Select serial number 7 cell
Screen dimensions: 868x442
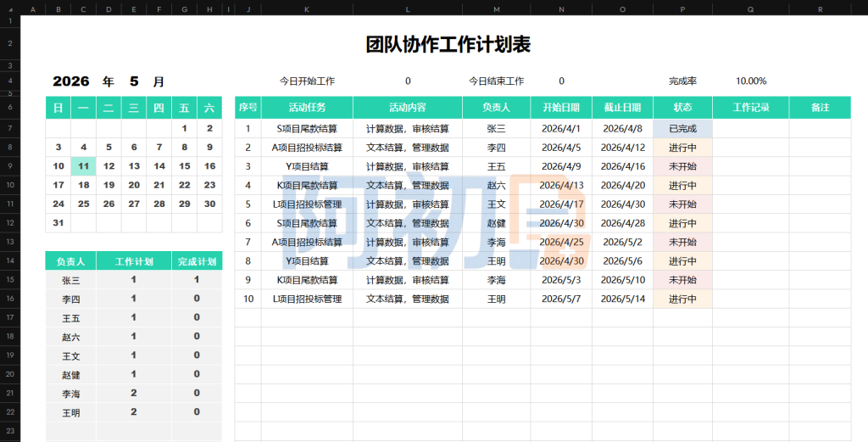coord(248,242)
